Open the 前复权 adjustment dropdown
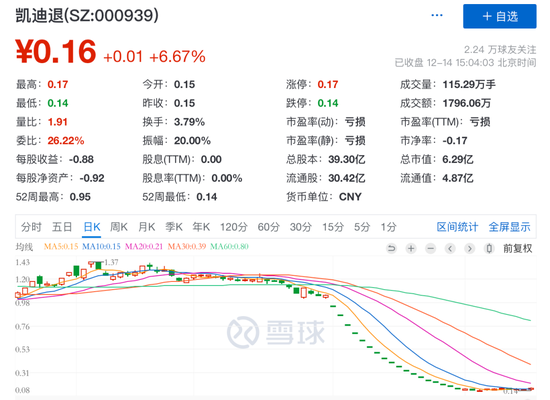 (518, 249)
